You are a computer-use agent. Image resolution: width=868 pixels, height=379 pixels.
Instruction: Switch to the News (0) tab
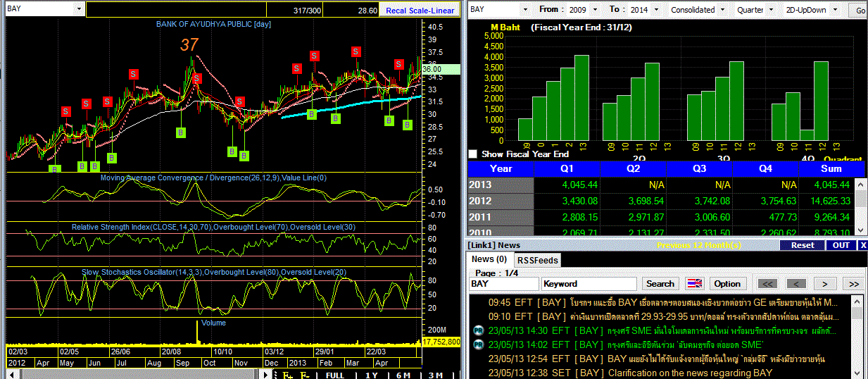coord(489,259)
